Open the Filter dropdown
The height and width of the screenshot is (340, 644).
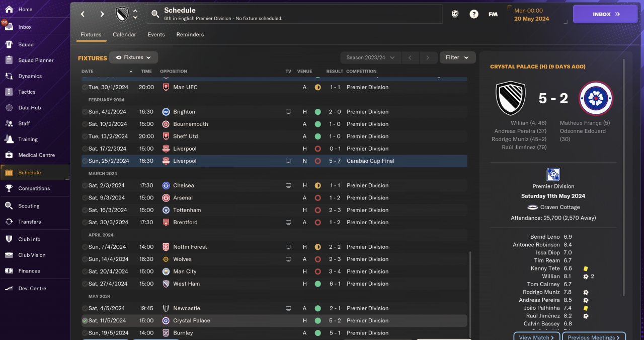[457, 57]
